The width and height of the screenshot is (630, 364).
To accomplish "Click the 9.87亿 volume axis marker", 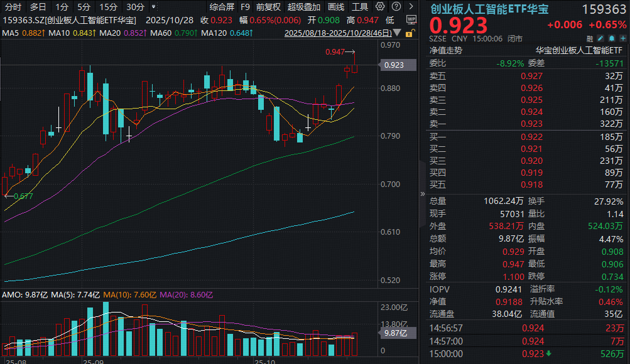I will pyautogui.click(x=397, y=333).
